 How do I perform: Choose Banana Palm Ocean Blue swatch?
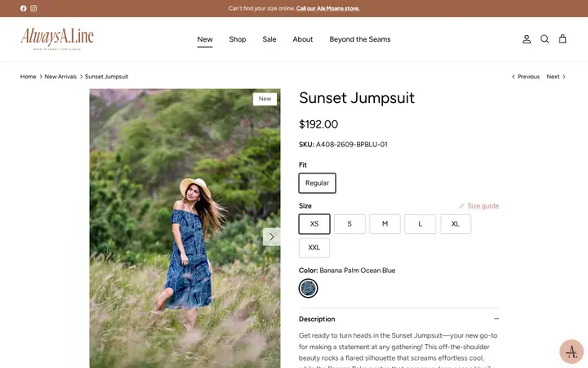pos(308,289)
